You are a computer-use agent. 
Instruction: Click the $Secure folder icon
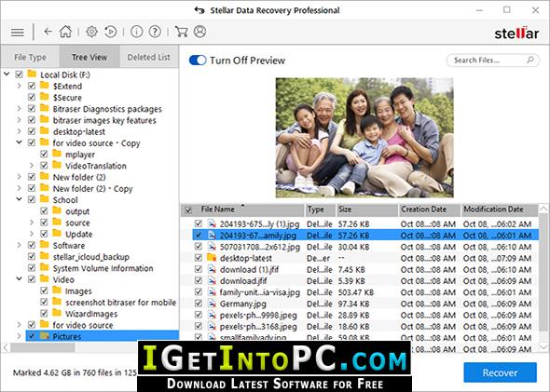[x=45, y=97]
